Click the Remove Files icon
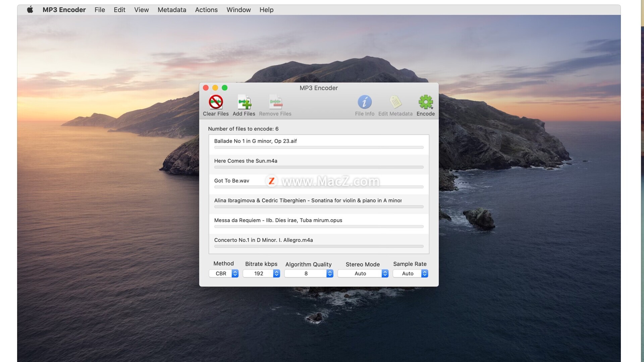Image resolution: width=644 pixels, height=362 pixels. pyautogui.click(x=275, y=102)
